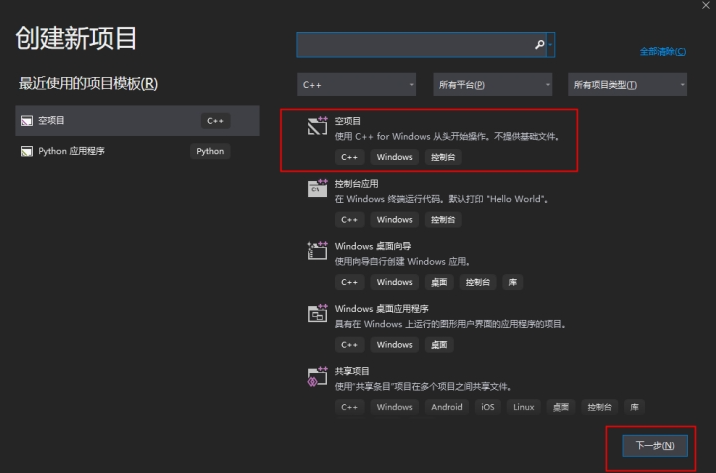Click the Windows 桌面向导 template icon

(317, 251)
